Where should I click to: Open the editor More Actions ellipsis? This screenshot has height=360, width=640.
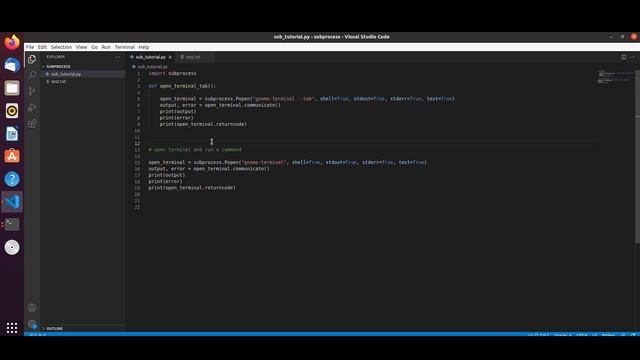pyautogui.click(x=632, y=57)
